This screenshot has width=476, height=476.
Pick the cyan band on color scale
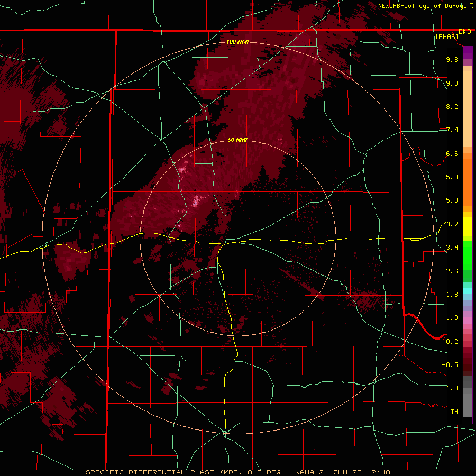[467, 291]
